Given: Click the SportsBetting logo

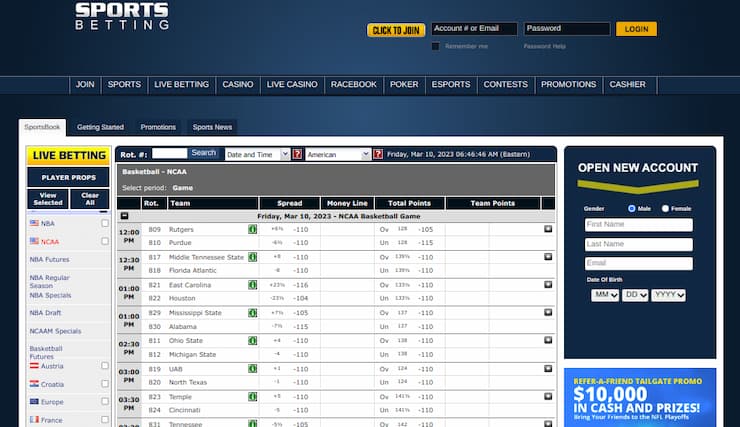Looking at the screenshot, I should coord(122,16).
